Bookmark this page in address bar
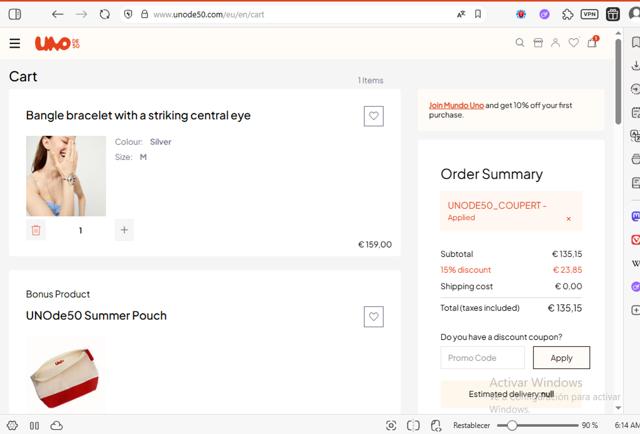This screenshot has width=640, height=434. click(478, 14)
